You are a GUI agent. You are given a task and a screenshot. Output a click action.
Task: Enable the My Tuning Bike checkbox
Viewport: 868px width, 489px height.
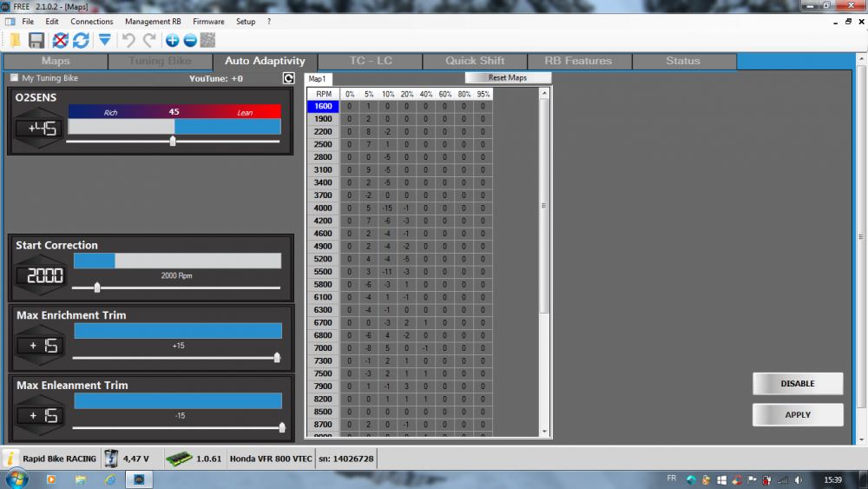click(x=14, y=78)
